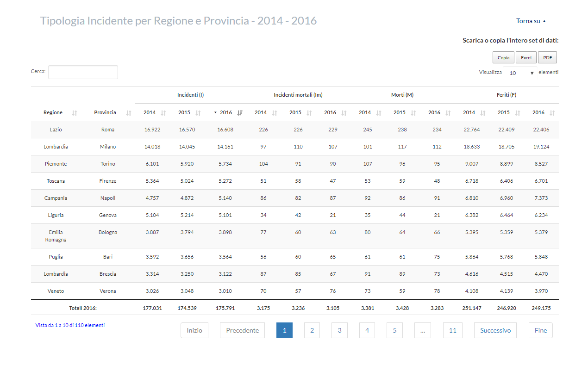Export the dataset using Excel button
The height and width of the screenshot is (365, 588).
(526, 57)
